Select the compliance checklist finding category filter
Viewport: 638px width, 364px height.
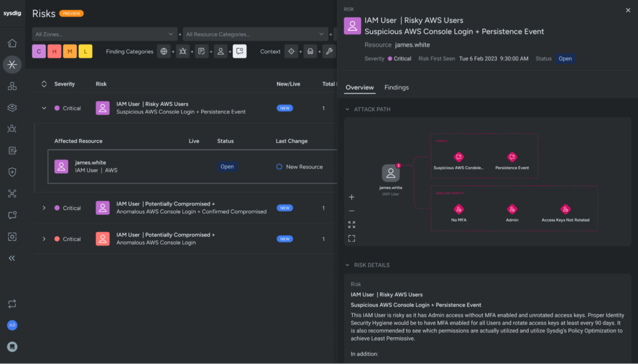click(201, 51)
